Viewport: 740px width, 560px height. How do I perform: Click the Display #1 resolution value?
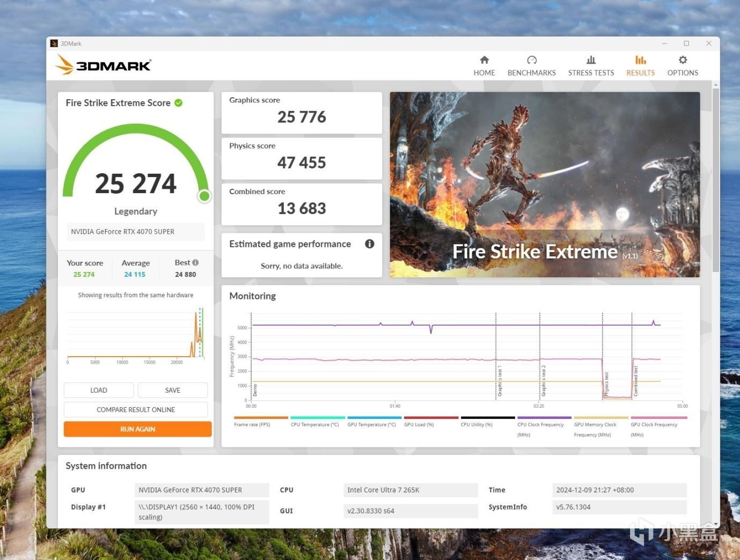(202, 512)
